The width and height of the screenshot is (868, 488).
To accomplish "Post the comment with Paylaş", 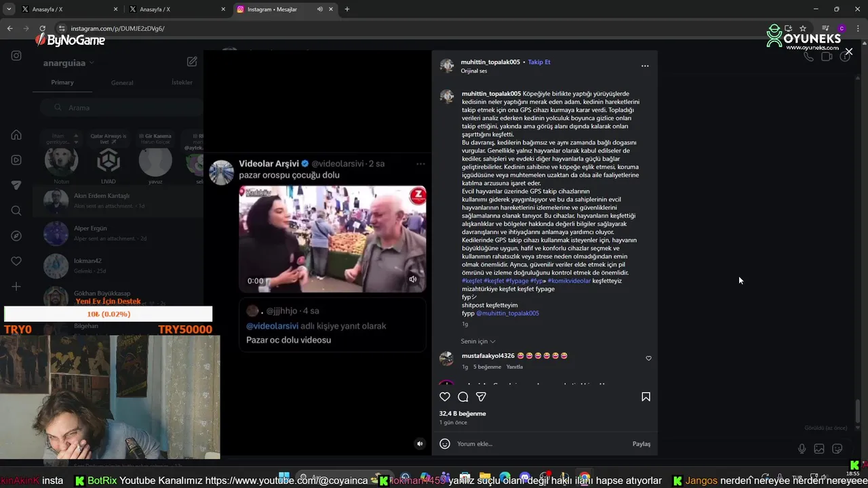I will 642,444.
